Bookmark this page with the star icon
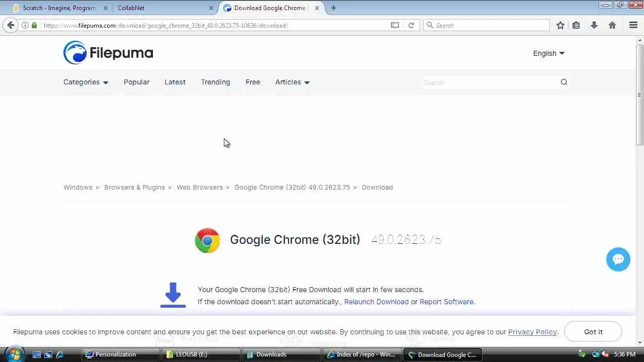This screenshot has width=644, height=362. tap(560, 25)
